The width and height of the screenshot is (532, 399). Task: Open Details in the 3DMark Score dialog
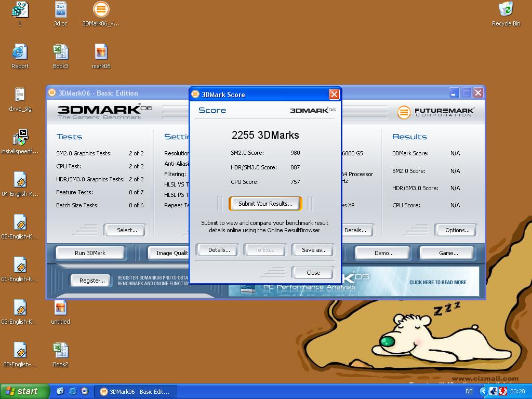point(219,250)
